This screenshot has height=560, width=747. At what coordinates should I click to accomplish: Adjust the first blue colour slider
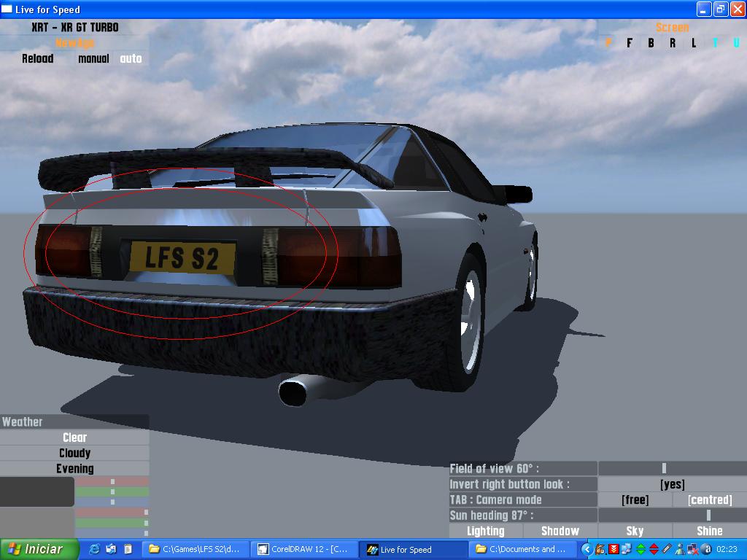click(112, 502)
